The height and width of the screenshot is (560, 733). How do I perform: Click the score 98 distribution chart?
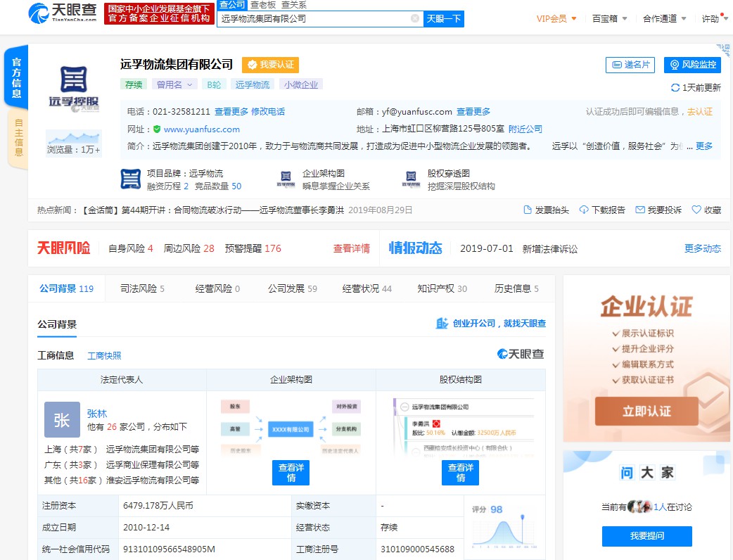point(504,526)
